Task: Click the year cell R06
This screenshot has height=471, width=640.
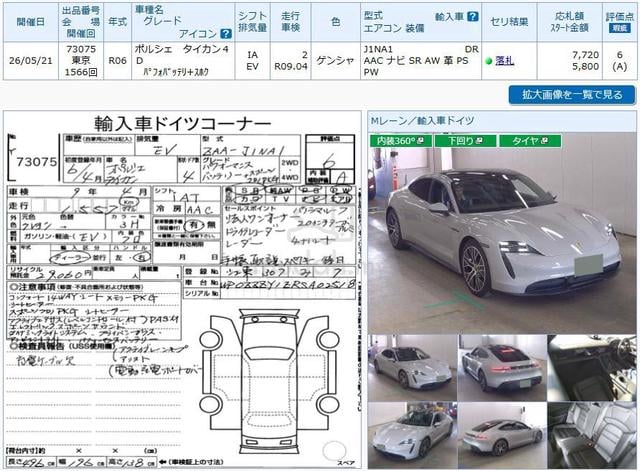Action: point(118,61)
